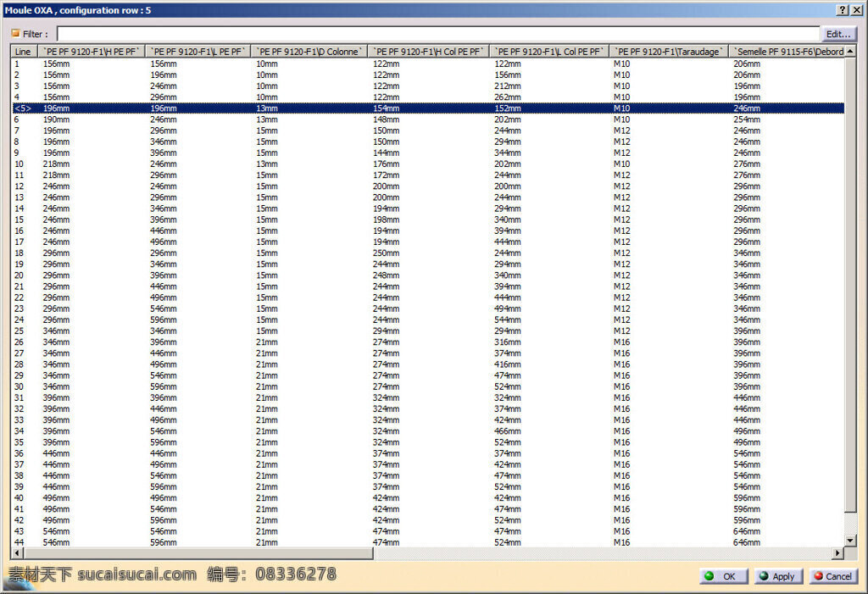Click the 176mm cell in line 10

(386, 164)
